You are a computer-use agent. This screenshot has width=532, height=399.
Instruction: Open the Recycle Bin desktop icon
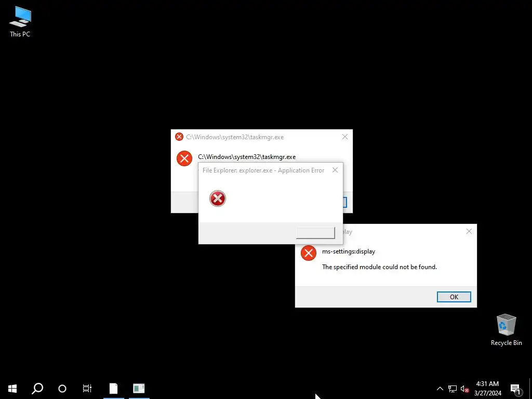pos(506,330)
